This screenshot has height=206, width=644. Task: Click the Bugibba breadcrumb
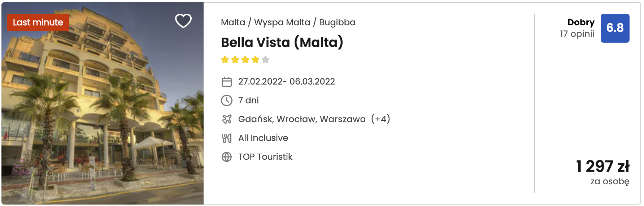click(337, 22)
